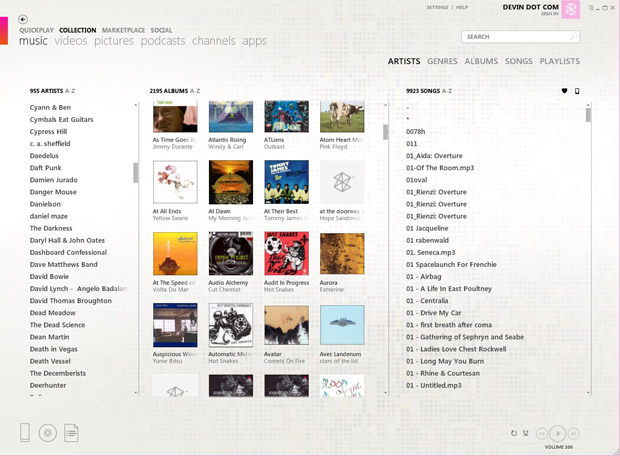Switch to the PLAYLISTS view

point(560,61)
